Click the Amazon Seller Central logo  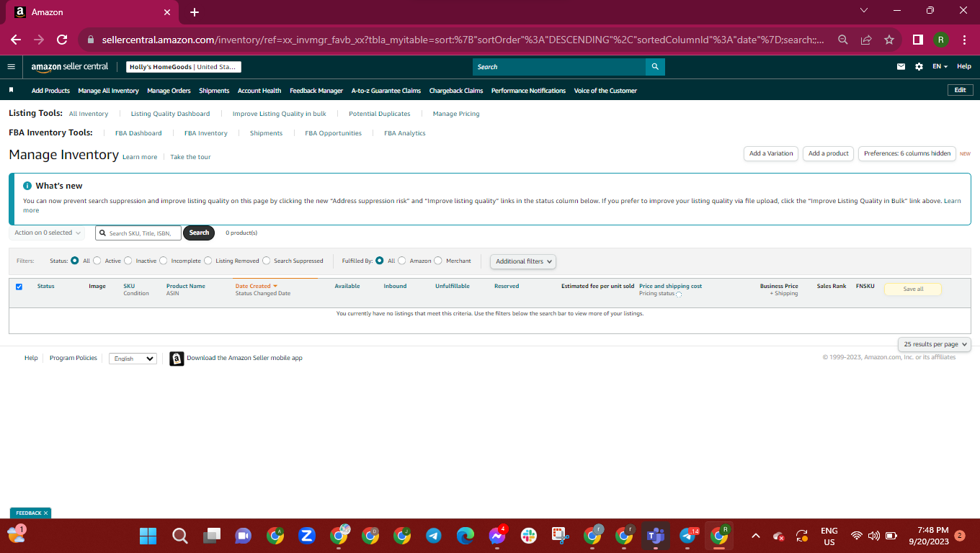point(70,67)
